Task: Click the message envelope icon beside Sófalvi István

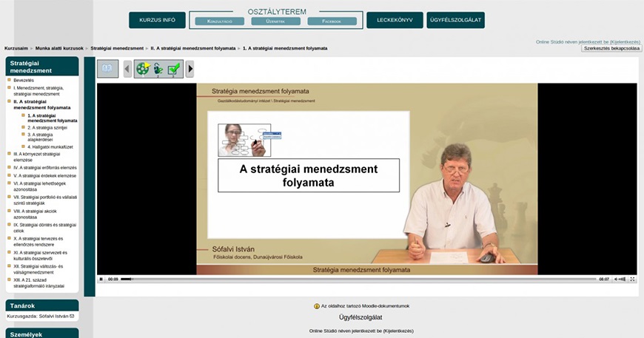Action: (72, 317)
